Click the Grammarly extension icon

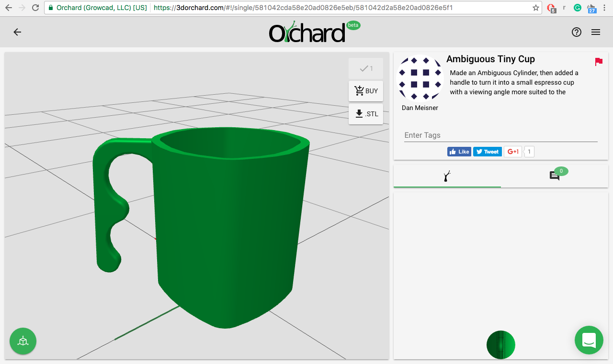pos(578,8)
